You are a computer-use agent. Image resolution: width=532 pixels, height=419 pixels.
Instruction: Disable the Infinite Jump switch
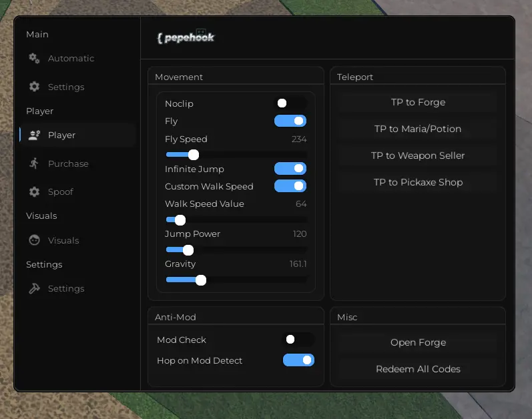pyautogui.click(x=290, y=169)
